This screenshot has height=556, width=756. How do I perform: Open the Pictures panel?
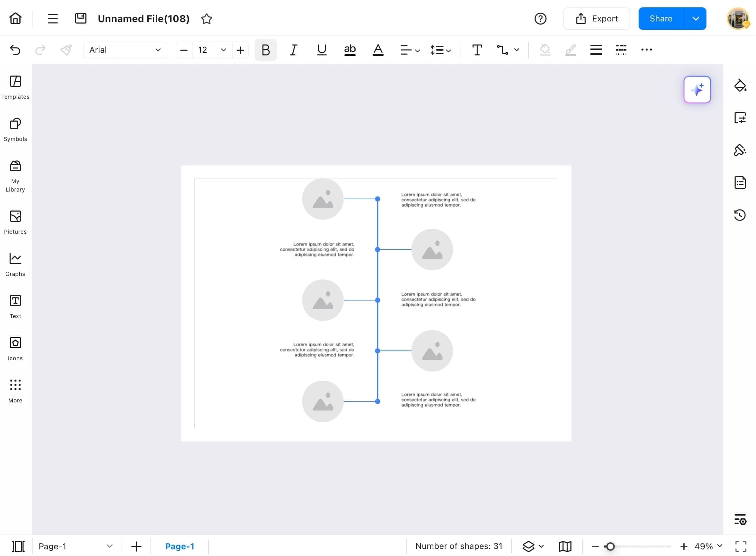[15, 221]
